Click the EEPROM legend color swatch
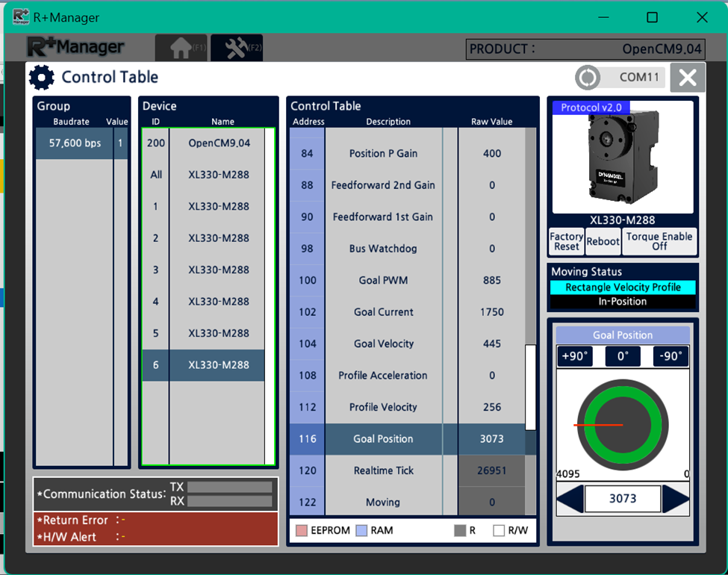This screenshot has height=575, width=728. coord(302,530)
